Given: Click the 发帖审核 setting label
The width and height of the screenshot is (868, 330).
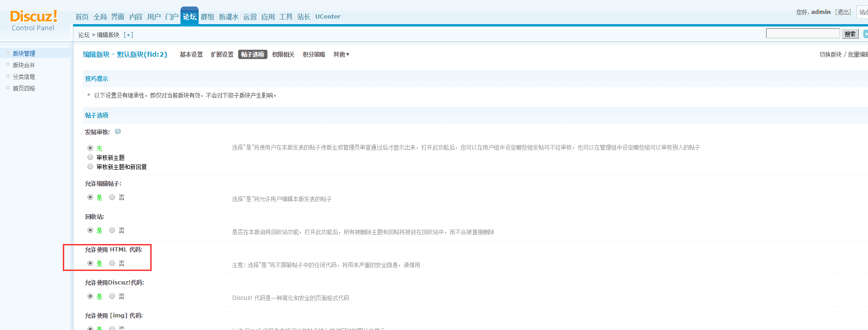Looking at the screenshot, I should [98, 132].
